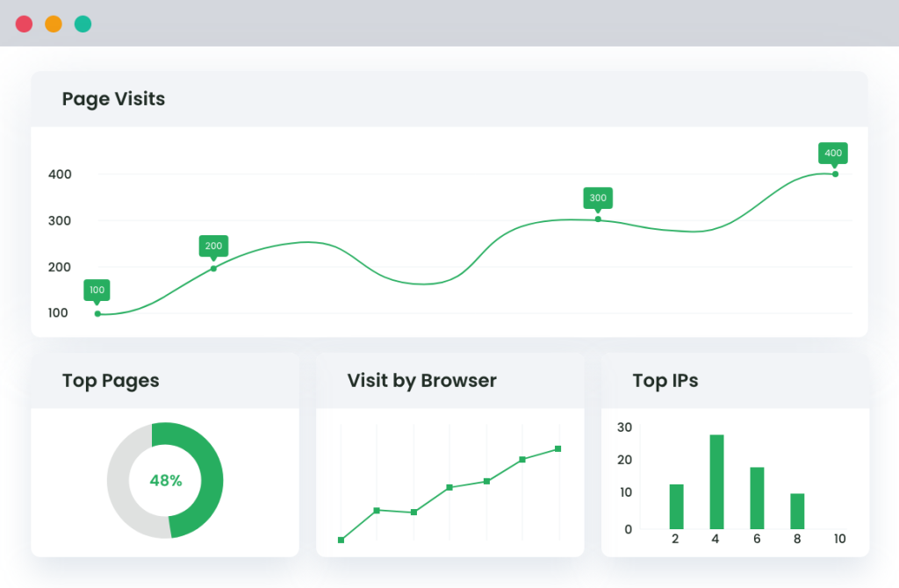Click the green window control dot
The image size is (899, 588).
[x=83, y=24]
